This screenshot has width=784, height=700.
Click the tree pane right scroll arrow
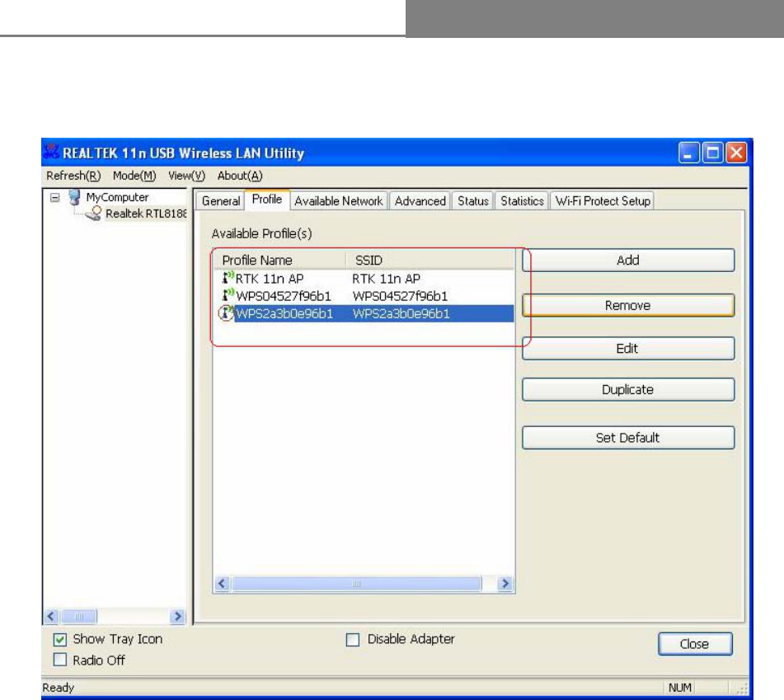pos(177,616)
